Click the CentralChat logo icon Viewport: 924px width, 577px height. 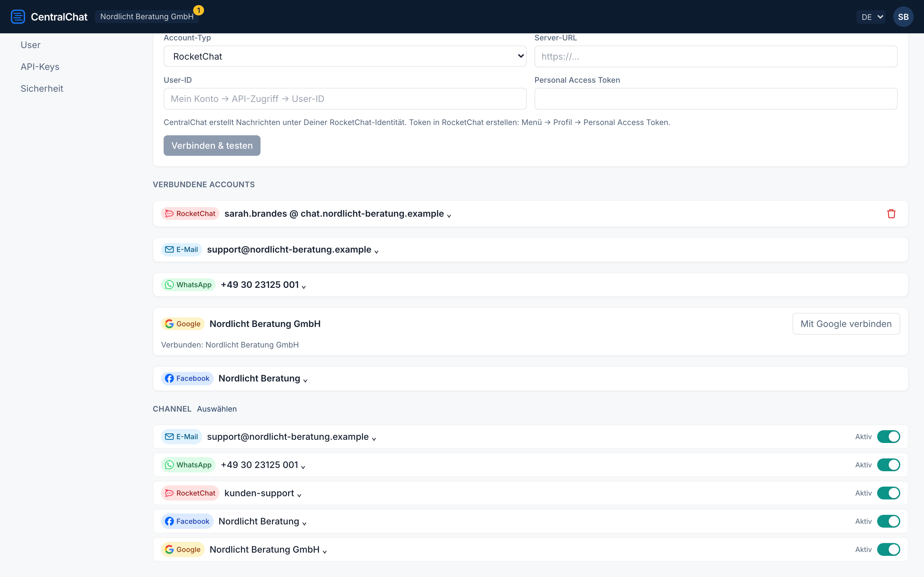click(18, 17)
